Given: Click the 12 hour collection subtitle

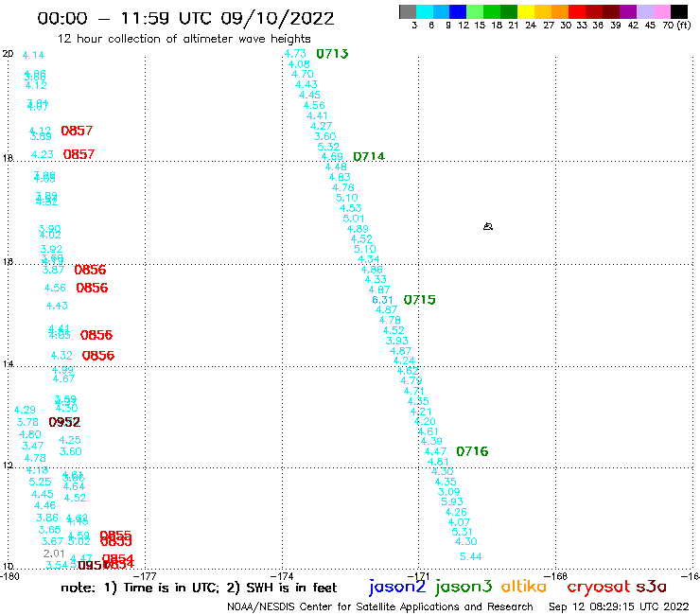Looking at the screenshot, I should coord(184,39).
